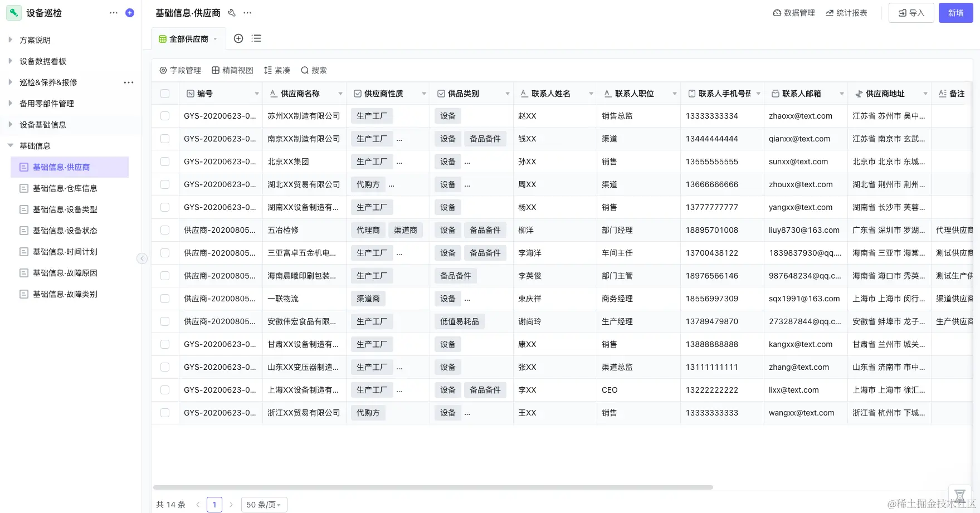Screen dimensions: 980x513
Task: Toggle 紧凑 row density
Action: [x=277, y=70]
